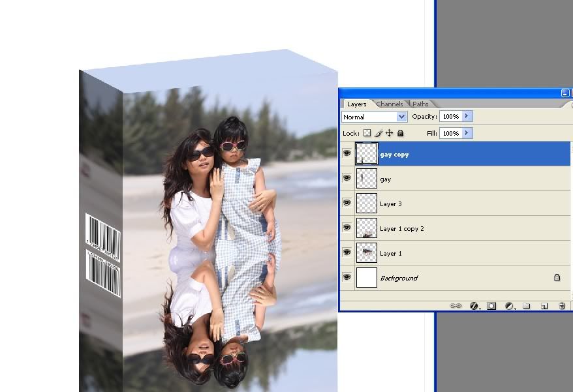Create a new layer
Viewport: 573px width, 392px height.
click(x=544, y=305)
